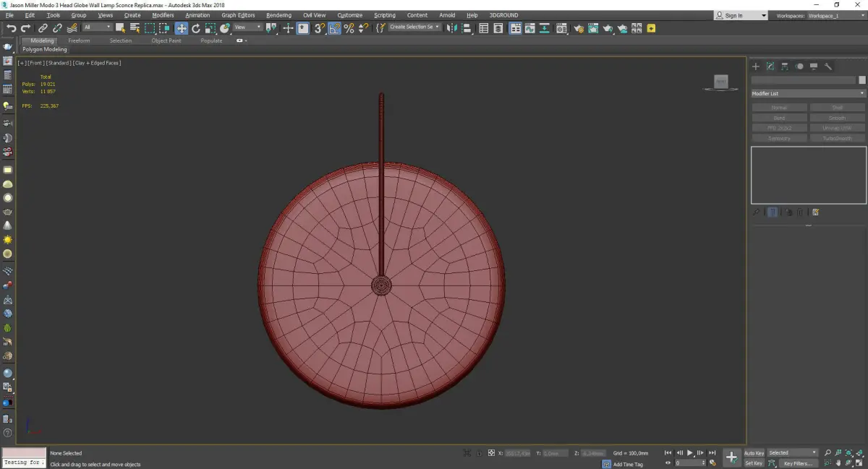Open the selection filter 'All' dropdown

click(97, 27)
